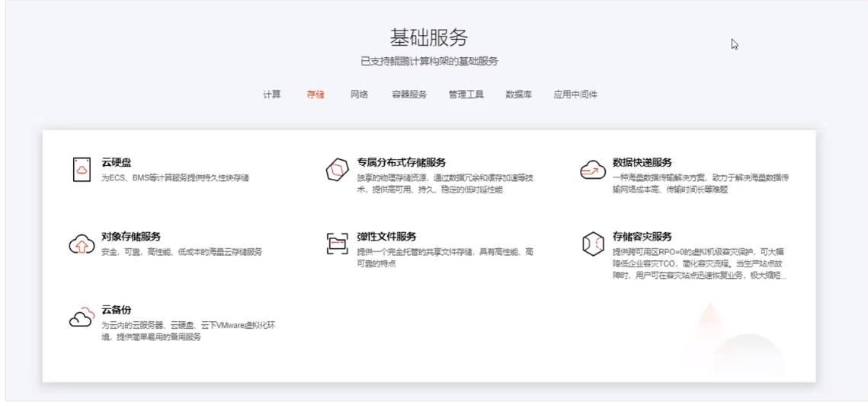Switch to the 计算 tab
868x402 pixels.
click(x=272, y=94)
